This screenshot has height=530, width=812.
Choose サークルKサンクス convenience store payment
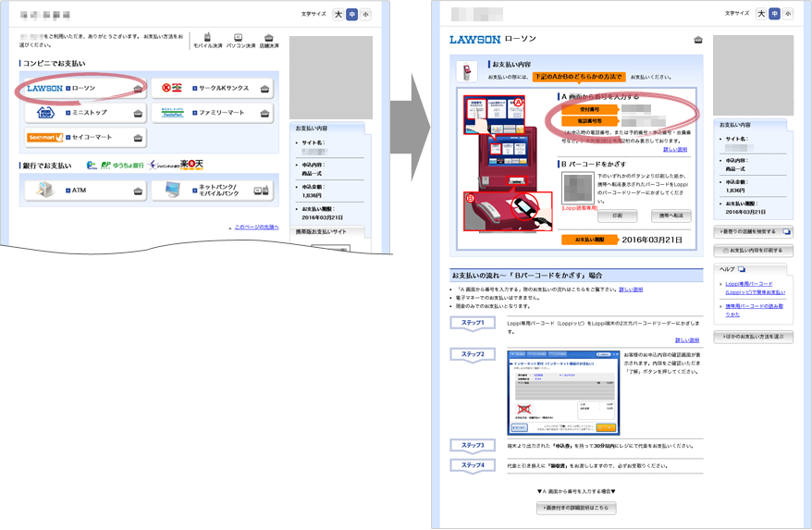213,89
